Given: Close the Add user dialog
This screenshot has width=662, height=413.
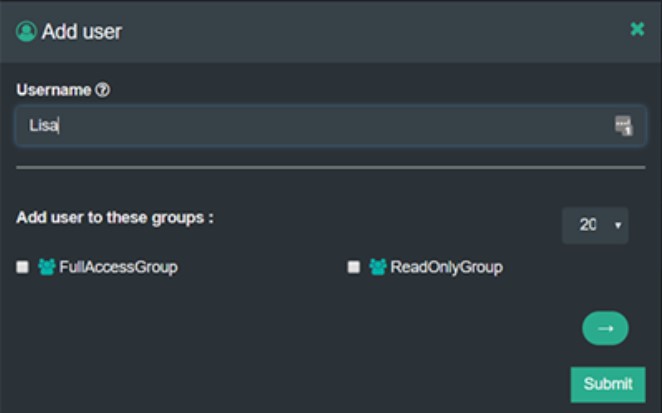Looking at the screenshot, I should [637, 29].
